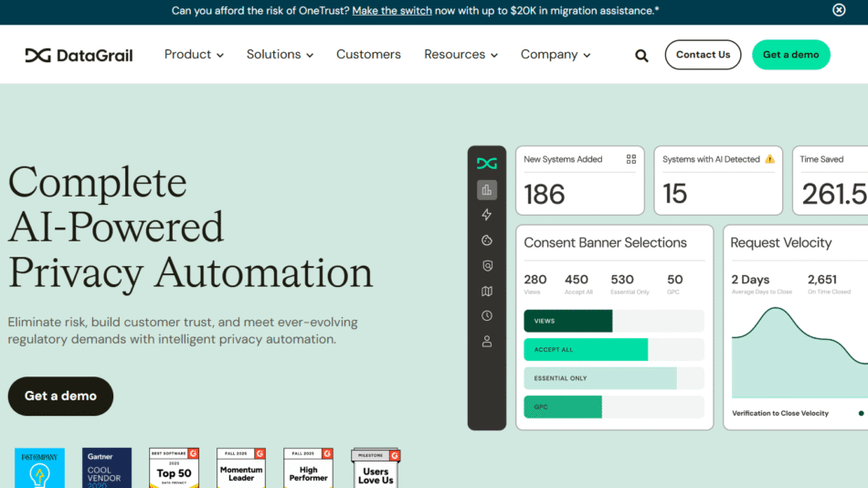Click the Contact Us button
Viewport: 868px width, 488px height.
point(703,55)
